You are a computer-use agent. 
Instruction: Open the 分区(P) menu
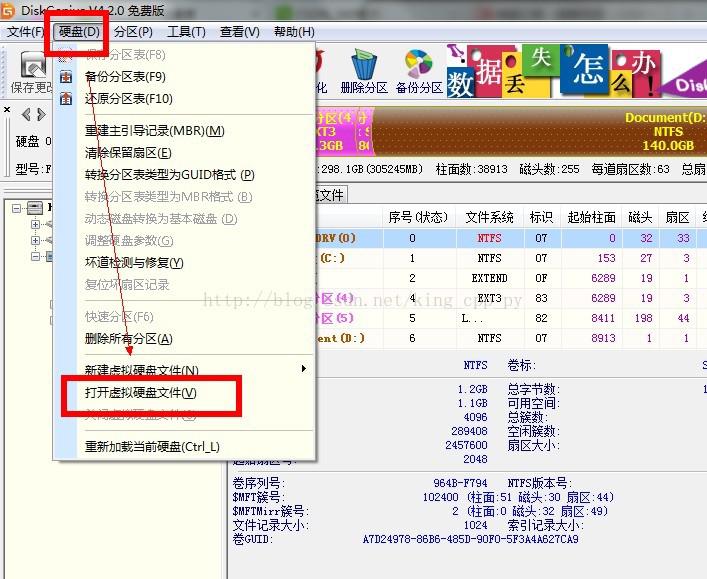[x=133, y=32]
